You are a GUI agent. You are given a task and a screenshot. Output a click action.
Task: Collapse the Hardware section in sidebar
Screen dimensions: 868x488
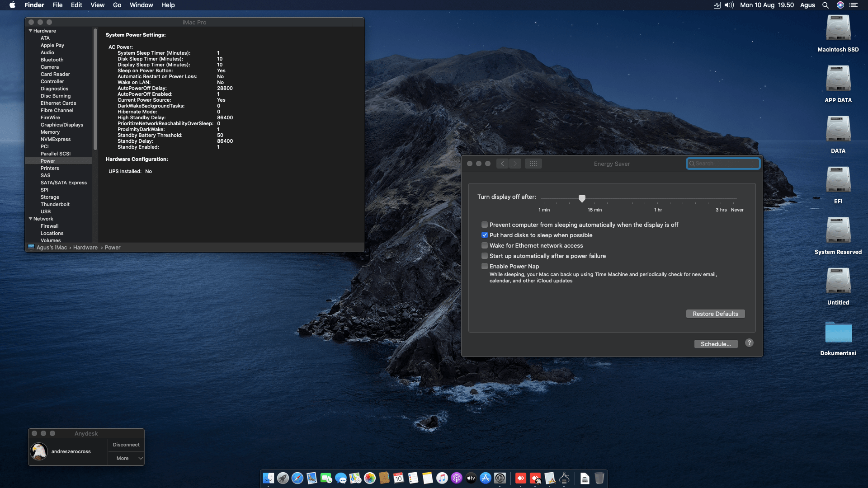click(30, 31)
